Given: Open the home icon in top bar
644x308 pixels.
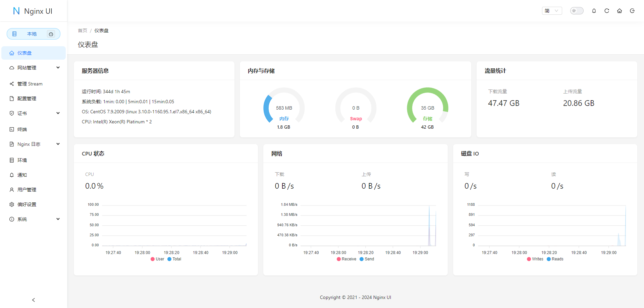Looking at the screenshot, I should point(620,11).
